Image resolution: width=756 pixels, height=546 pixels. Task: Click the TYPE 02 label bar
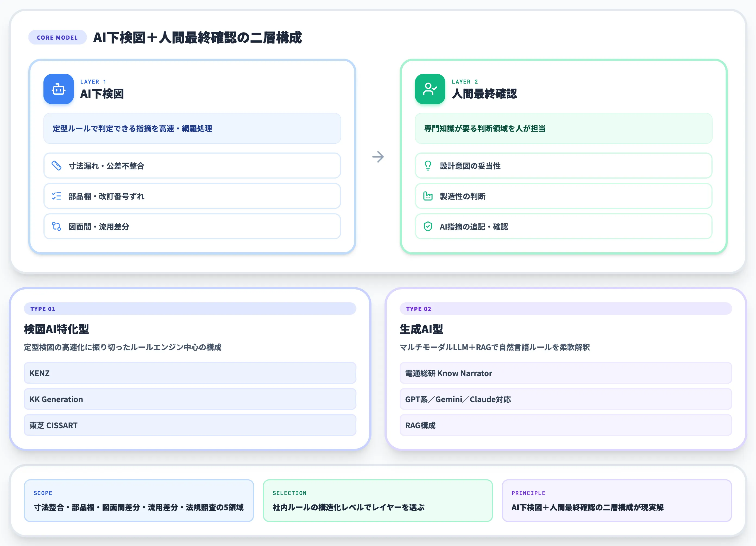566,309
